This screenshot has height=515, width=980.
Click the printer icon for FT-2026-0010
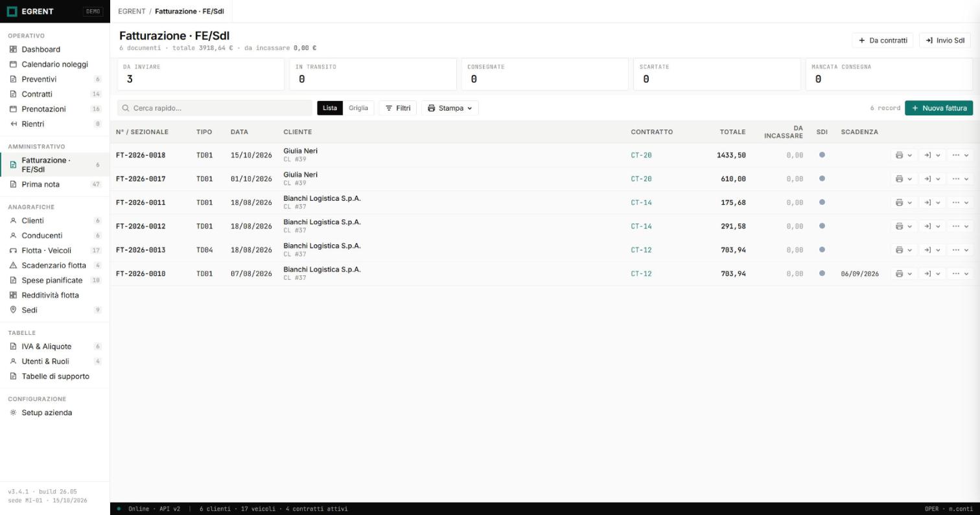click(x=899, y=274)
